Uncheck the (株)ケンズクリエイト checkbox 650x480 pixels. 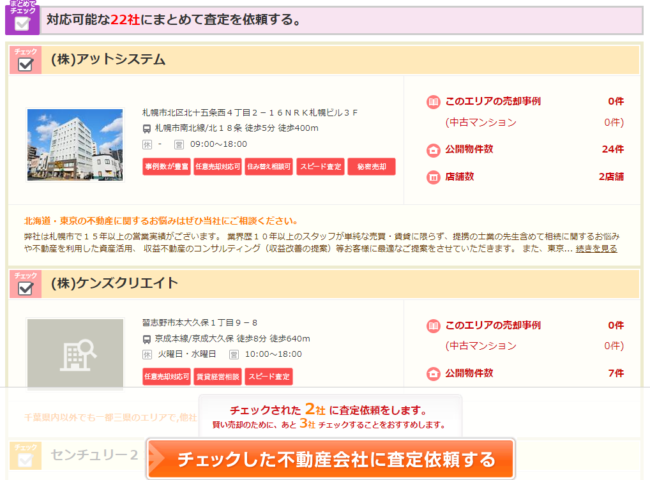(25, 288)
